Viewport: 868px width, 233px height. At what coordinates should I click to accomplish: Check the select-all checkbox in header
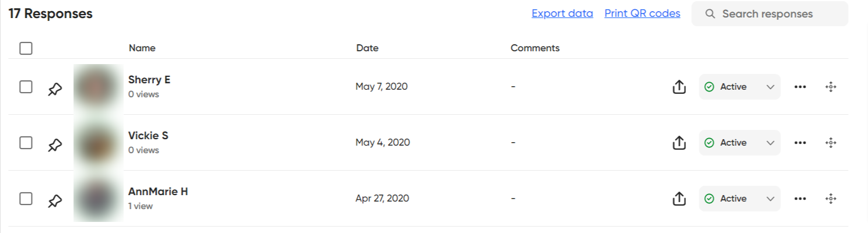(26, 48)
